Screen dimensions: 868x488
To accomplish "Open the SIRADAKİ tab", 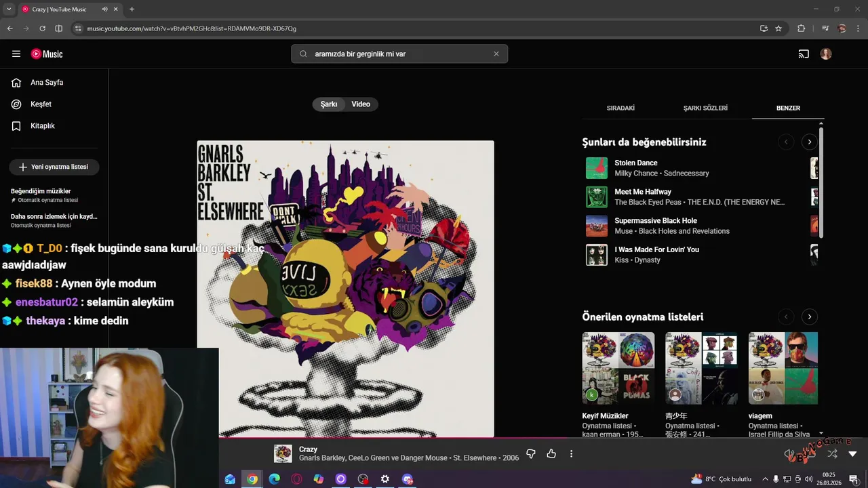I will 620,108.
